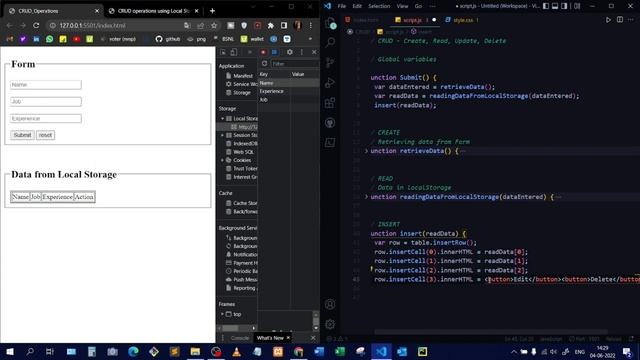Open GitHub view in activity bar

click(330, 122)
